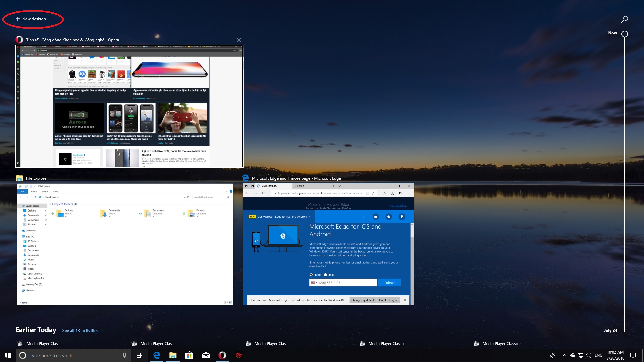The height and width of the screenshot is (362, 644).
Task: Expand the File Explorer ribbon chevron
Action: coord(227,191)
